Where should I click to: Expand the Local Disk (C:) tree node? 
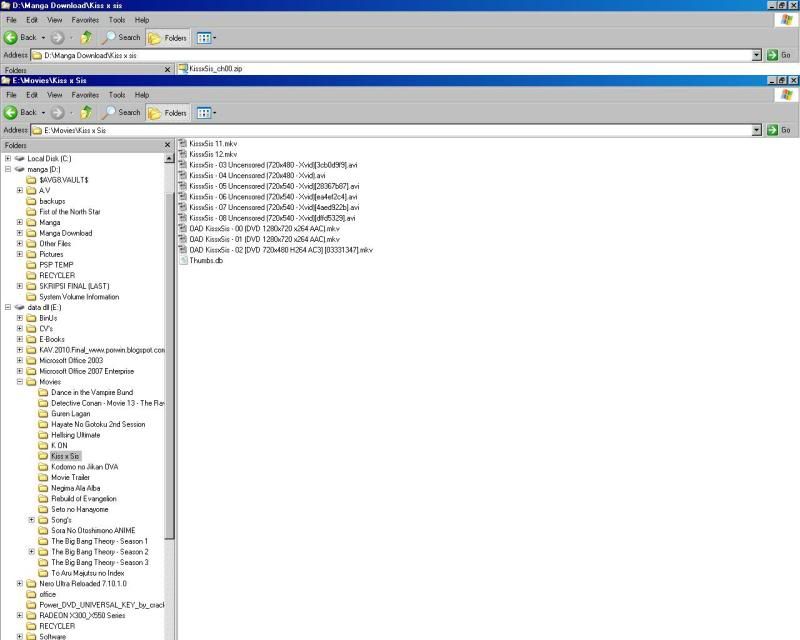tap(8, 158)
